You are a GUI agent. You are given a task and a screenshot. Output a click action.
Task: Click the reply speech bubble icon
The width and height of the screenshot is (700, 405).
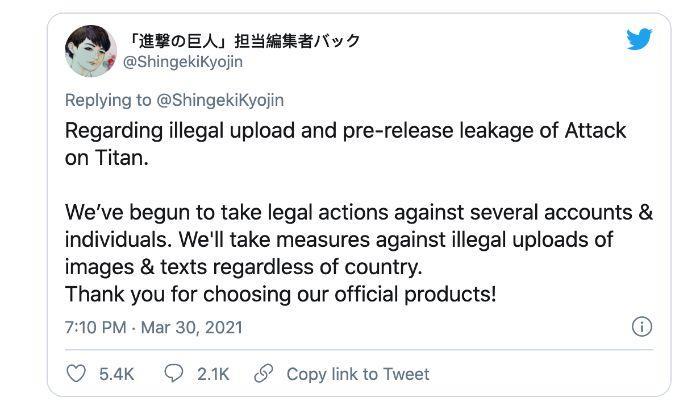point(174,373)
